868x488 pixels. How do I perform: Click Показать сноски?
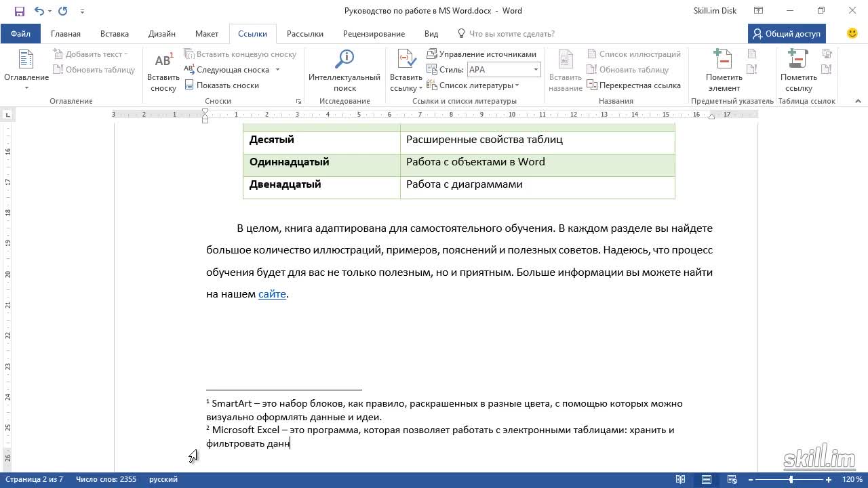[x=222, y=85]
